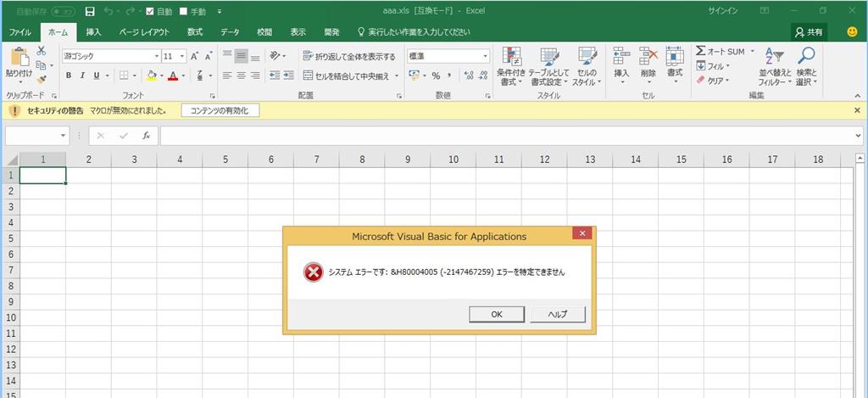Viewport: 868px width, 398px height.
Task: Open Format as Table (テーブルとして書式設定)
Action: point(548,66)
